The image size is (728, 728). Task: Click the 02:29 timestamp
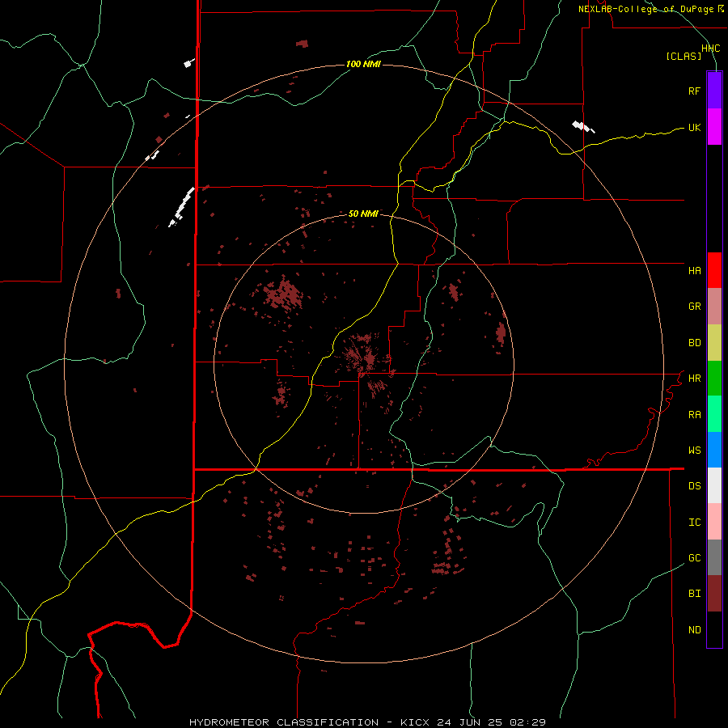[527, 722]
